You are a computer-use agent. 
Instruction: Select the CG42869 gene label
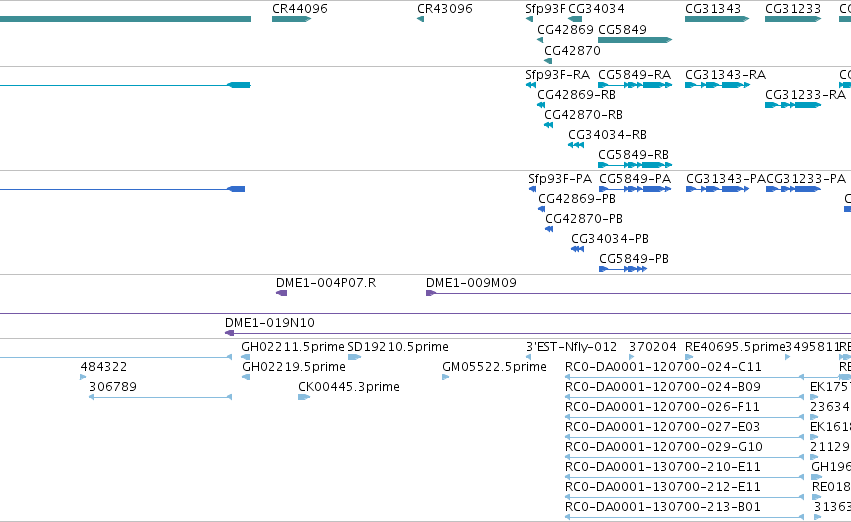click(565, 29)
